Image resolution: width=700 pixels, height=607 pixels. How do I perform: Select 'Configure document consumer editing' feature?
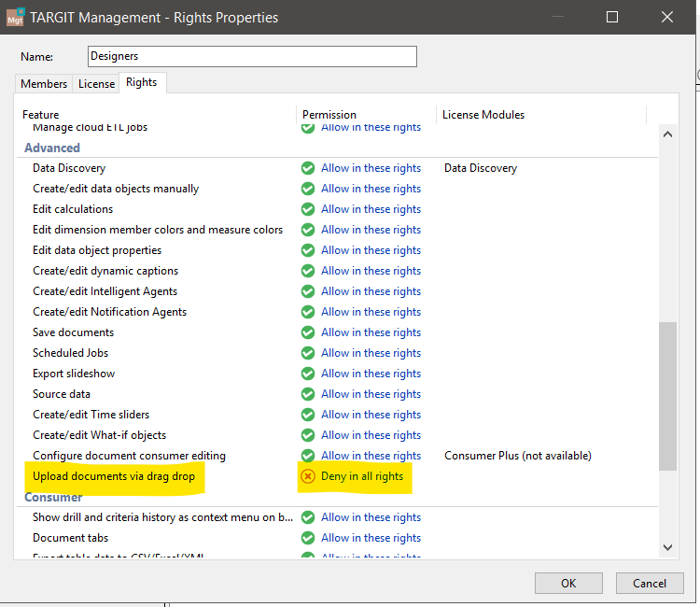tap(129, 456)
